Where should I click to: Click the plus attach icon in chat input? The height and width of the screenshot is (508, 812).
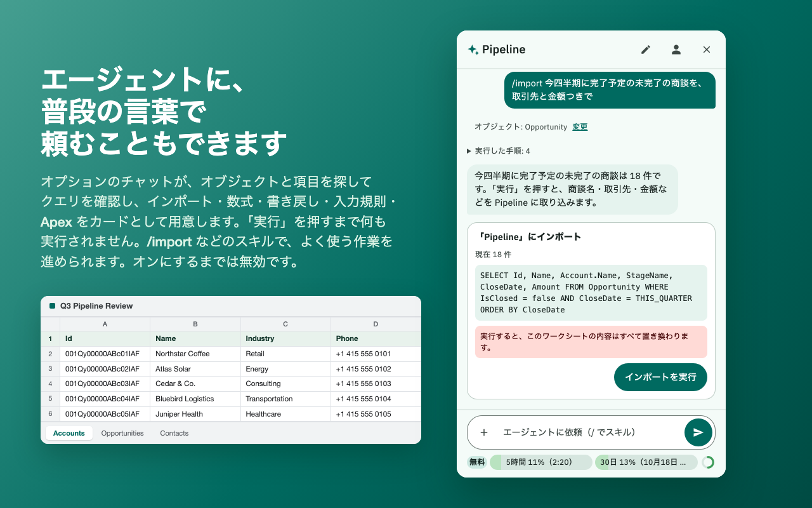(x=484, y=432)
